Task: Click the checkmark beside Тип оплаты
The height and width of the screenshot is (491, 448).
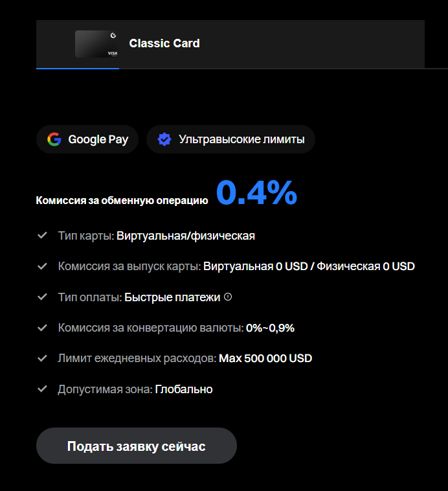Action: pos(43,297)
